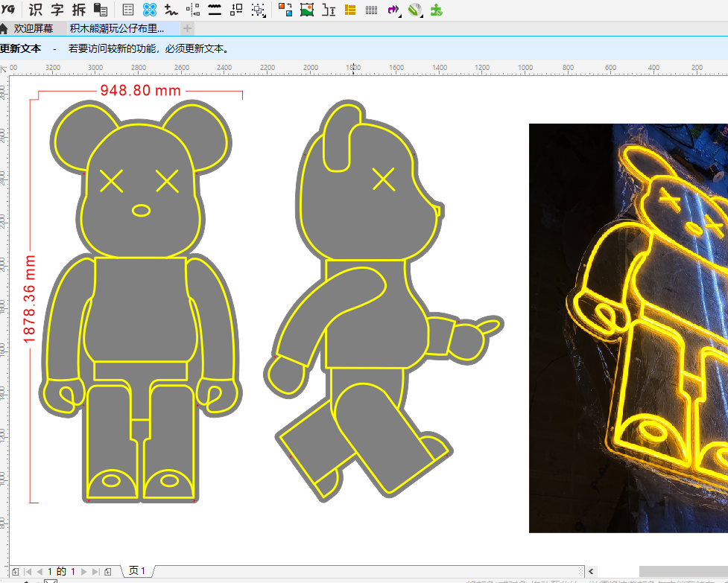Select the front-view bear figure's gray torso
Image resolution: width=728 pixels, height=583 pixels.
[140, 309]
